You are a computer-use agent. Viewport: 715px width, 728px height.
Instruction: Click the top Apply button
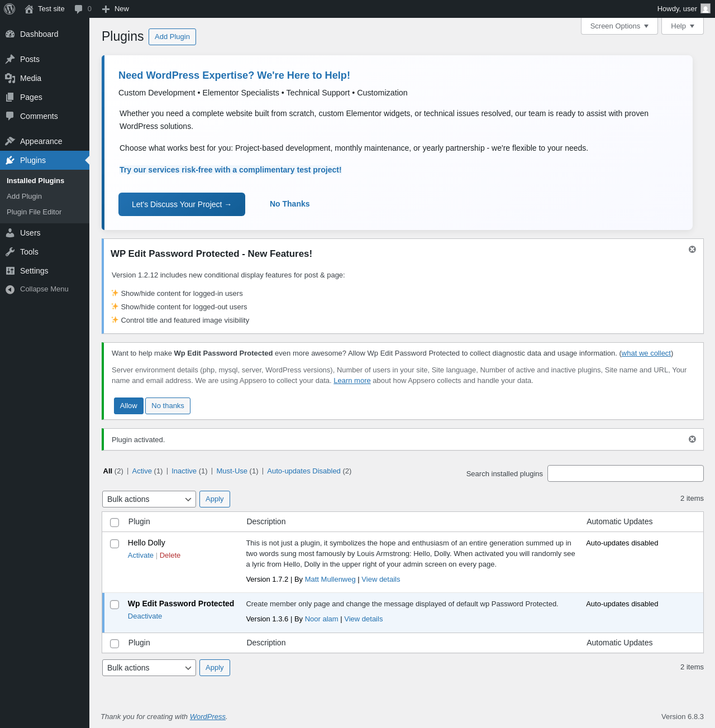pyautogui.click(x=214, y=499)
